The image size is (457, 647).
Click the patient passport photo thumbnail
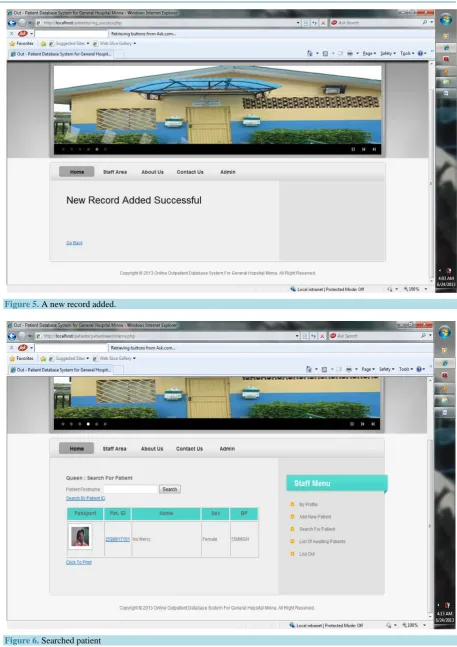pos(80,537)
